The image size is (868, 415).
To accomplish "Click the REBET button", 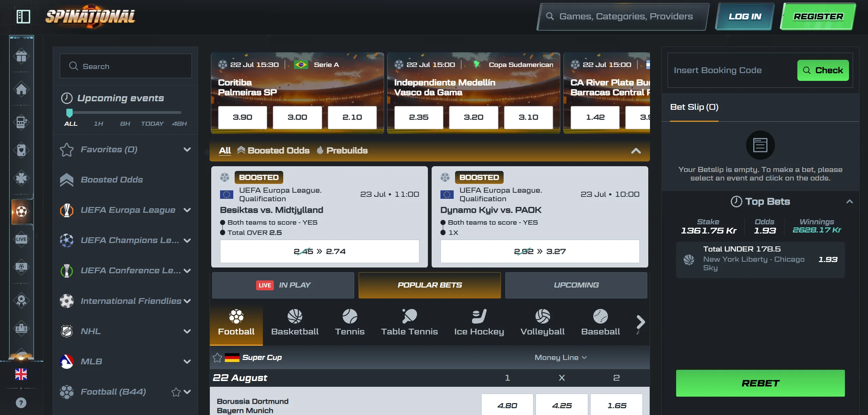I will tap(760, 383).
